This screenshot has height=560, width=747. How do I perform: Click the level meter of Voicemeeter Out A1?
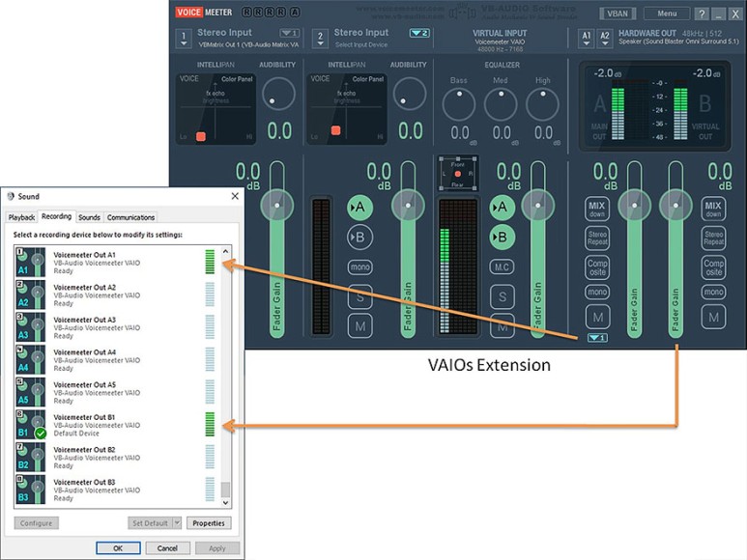tap(210, 262)
